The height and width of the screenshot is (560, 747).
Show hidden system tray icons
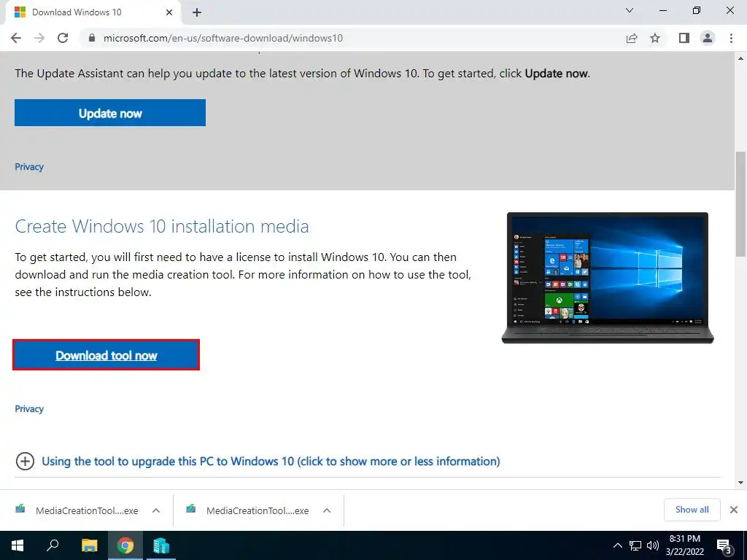pyautogui.click(x=617, y=545)
